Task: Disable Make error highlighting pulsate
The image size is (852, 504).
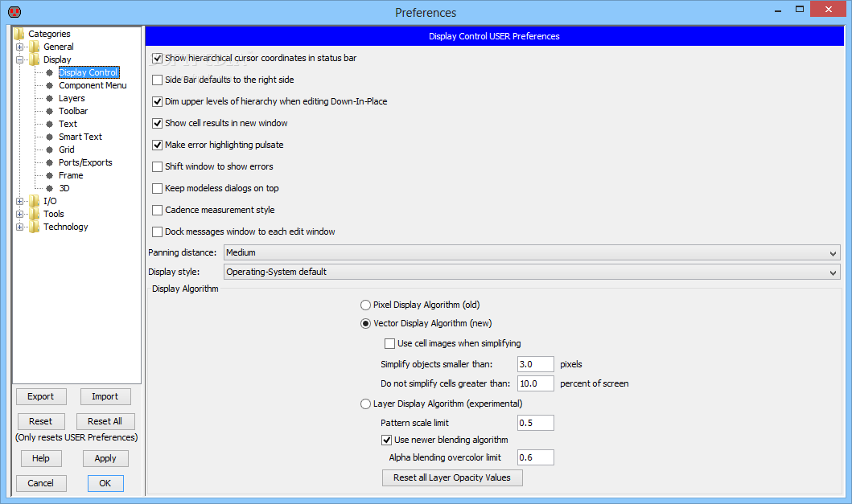Action: [157, 145]
